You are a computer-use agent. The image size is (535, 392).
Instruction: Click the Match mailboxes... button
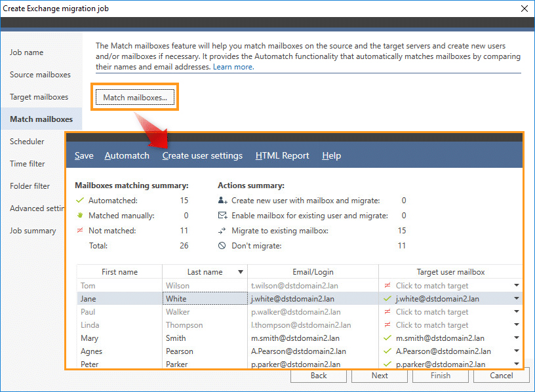135,97
